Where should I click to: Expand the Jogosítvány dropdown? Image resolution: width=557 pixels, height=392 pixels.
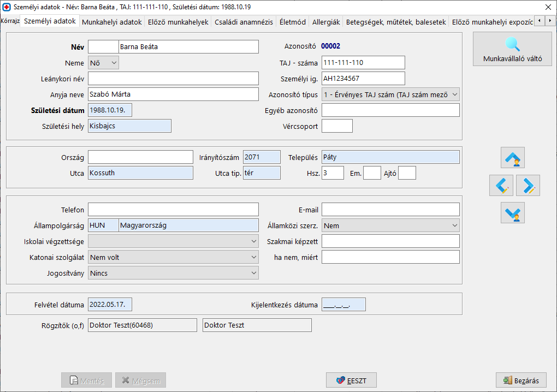tap(173, 273)
